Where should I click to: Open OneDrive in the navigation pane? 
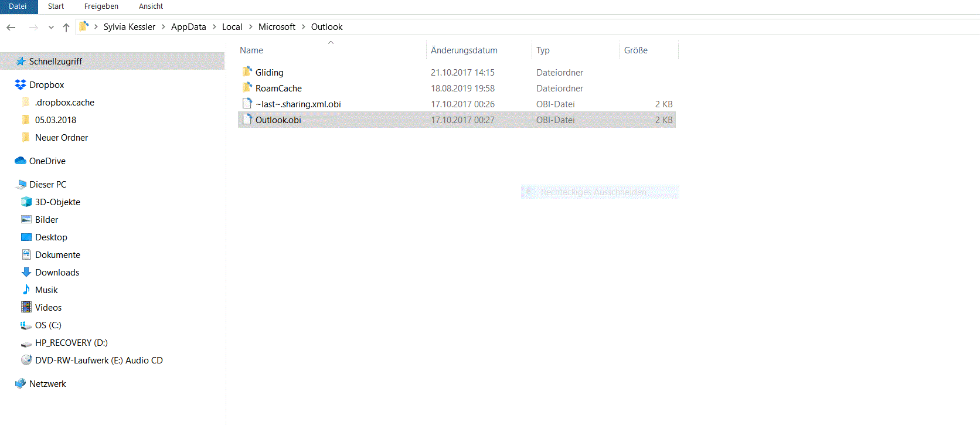[47, 161]
